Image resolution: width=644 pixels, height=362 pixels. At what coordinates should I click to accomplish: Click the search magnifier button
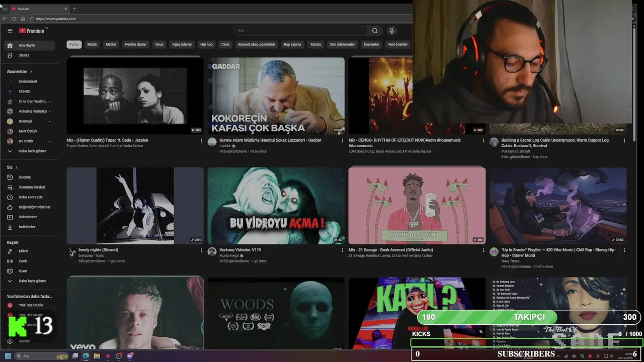pos(375,31)
